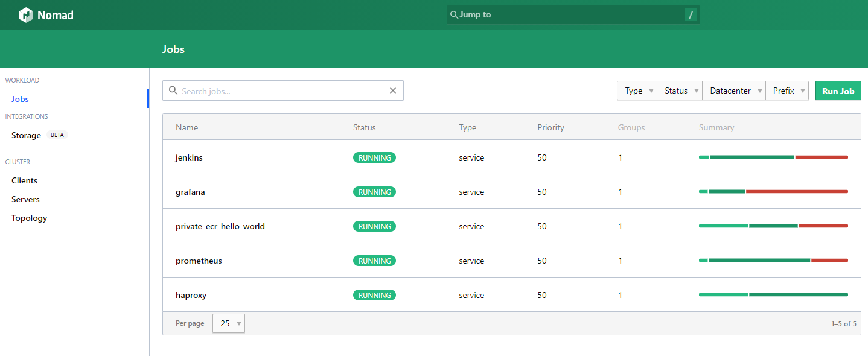Click the magnifier icon in Jump to bar
Viewport: 868px width, 356px height.
[x=454, y=15]
